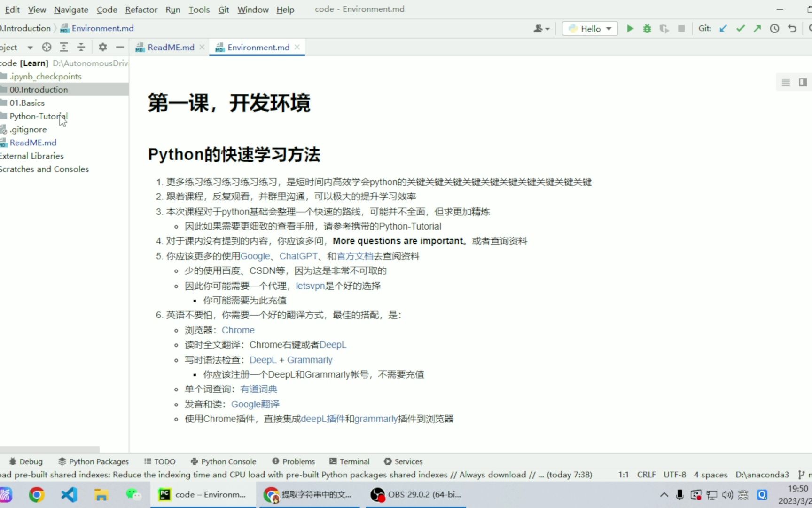Open the Debug tool window
This screenshot has width=812, height=508.
point(26,461)
